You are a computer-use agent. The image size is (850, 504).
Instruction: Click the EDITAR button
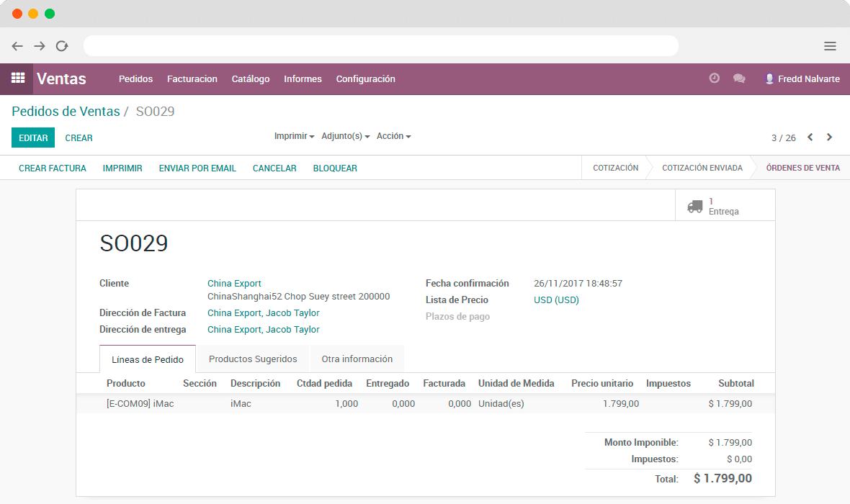tap(33, 138)
